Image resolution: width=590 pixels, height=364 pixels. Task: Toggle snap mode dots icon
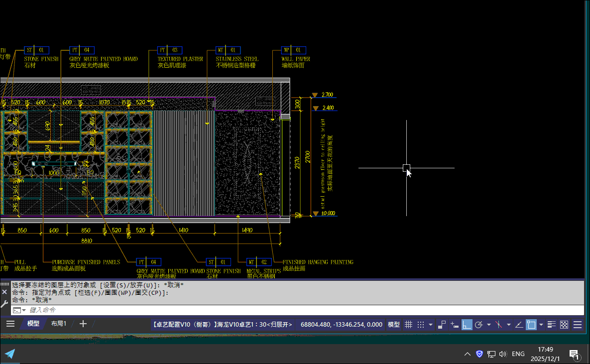point(420,325)
